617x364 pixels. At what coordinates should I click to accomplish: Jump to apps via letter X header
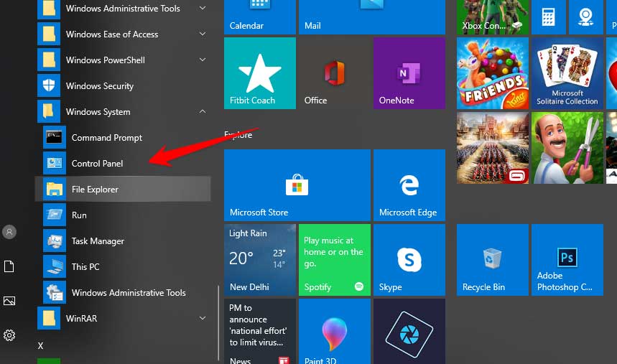pos(40,346)
